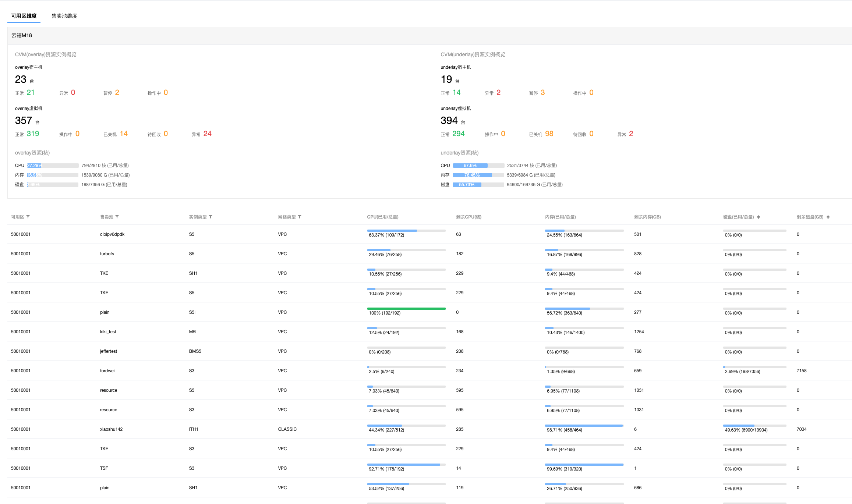Click the 94600/169736 G underlay disk text

[x=535, y=185]
